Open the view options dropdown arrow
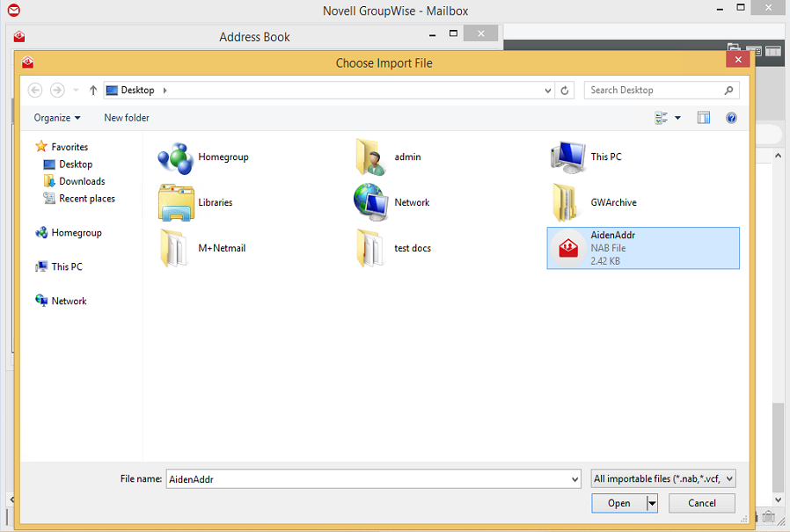The image size is (790, 532). tap(677, 118)
